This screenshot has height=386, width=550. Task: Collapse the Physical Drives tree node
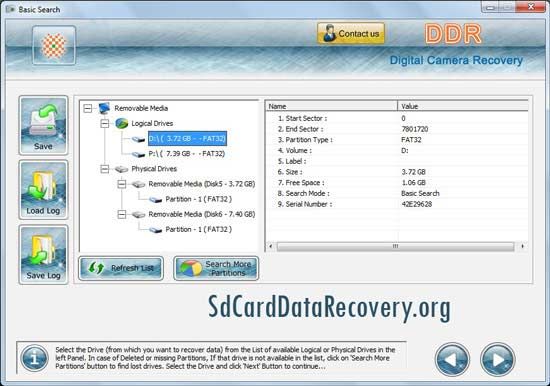pyautogui.click(x=105, y=169)
